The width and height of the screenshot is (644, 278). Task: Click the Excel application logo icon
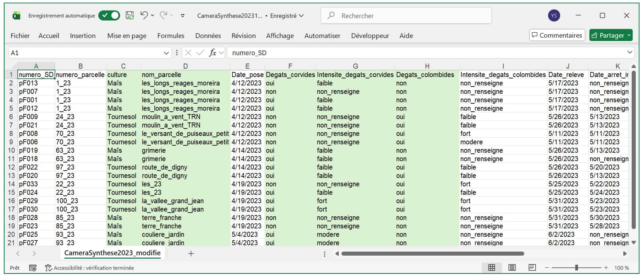click(16, 16)
